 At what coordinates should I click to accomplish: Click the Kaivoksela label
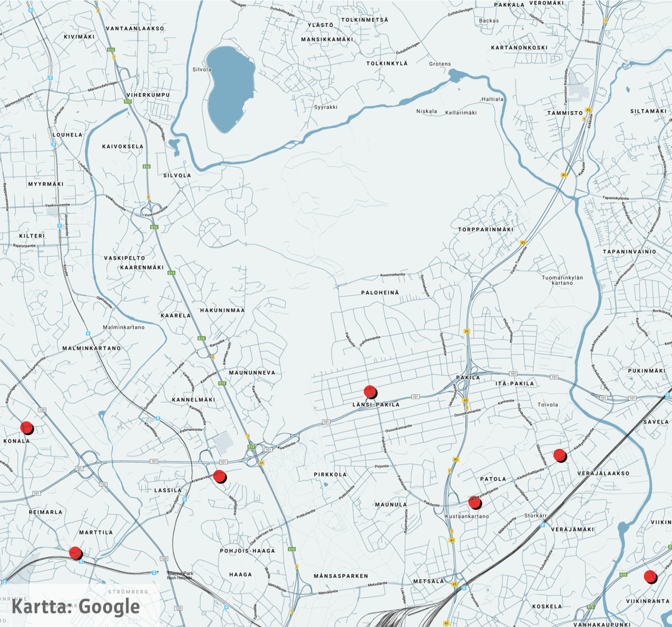click(x=123, y=146)
